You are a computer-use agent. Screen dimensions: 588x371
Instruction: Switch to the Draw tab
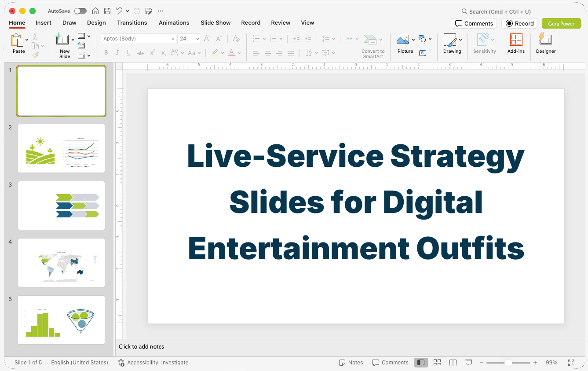click(69, 23)
